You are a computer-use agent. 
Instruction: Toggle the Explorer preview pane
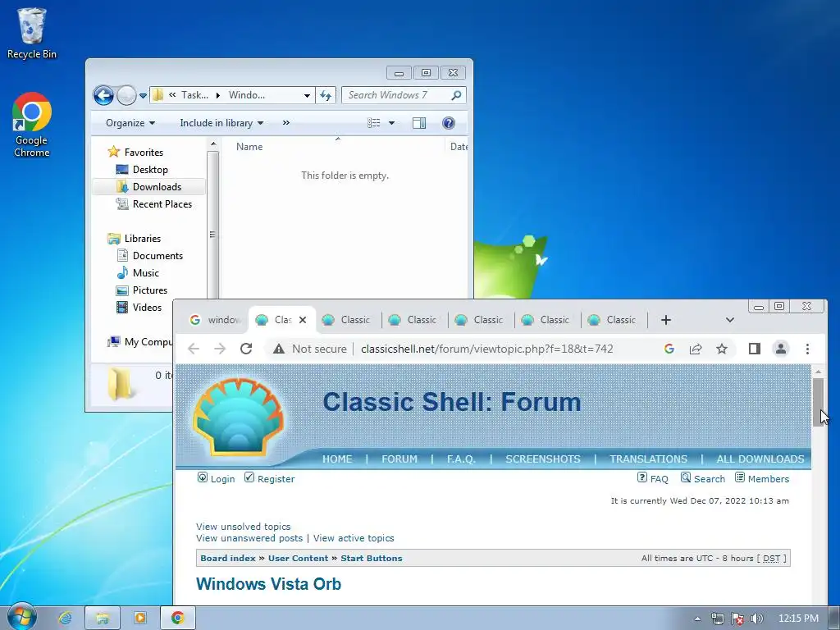[419, 123]
